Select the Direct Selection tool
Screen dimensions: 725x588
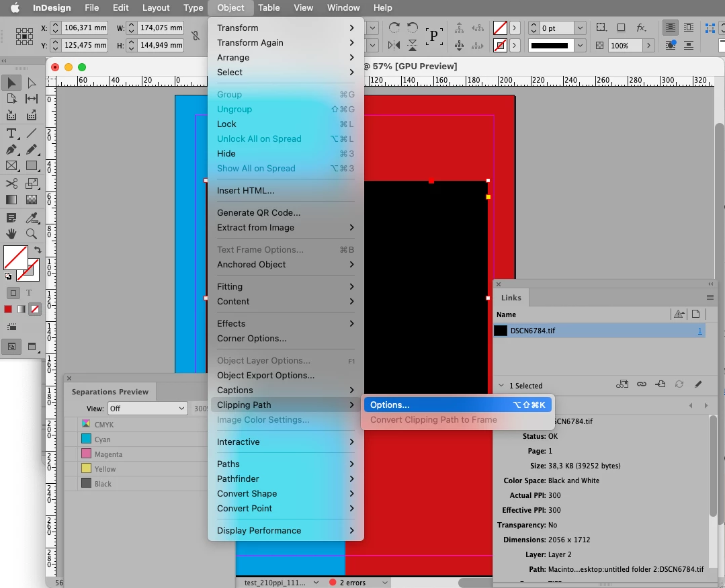coord(32,83)
